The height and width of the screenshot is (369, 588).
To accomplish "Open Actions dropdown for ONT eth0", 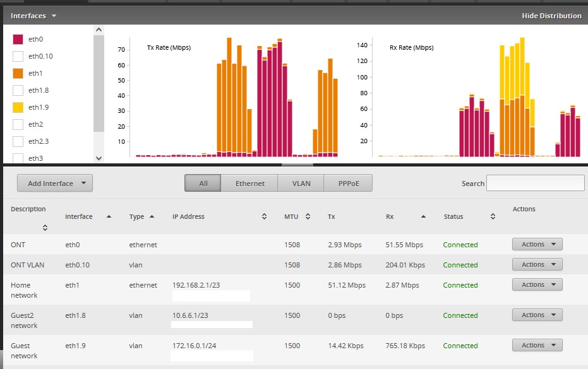I will click(x=537, y=244).
